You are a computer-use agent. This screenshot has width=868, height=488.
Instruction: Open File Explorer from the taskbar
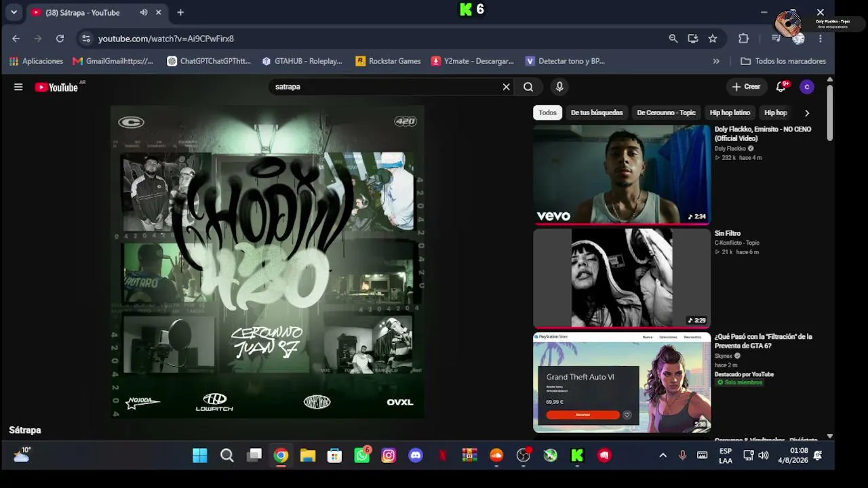click(308, 455)
